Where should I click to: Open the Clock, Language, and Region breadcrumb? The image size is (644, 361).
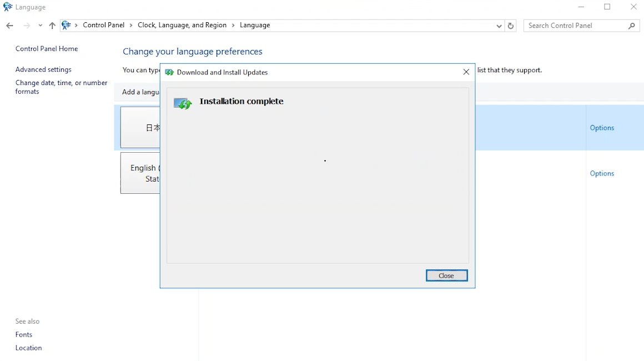(x=182, y=25)
